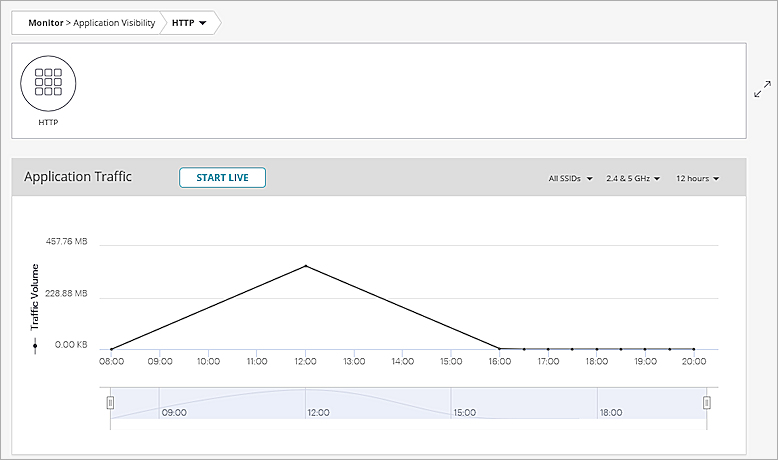This screenshot has height=460, width=778.
Task: Go to Monitor in the breadcrumb
Action: tap(46, 23)
